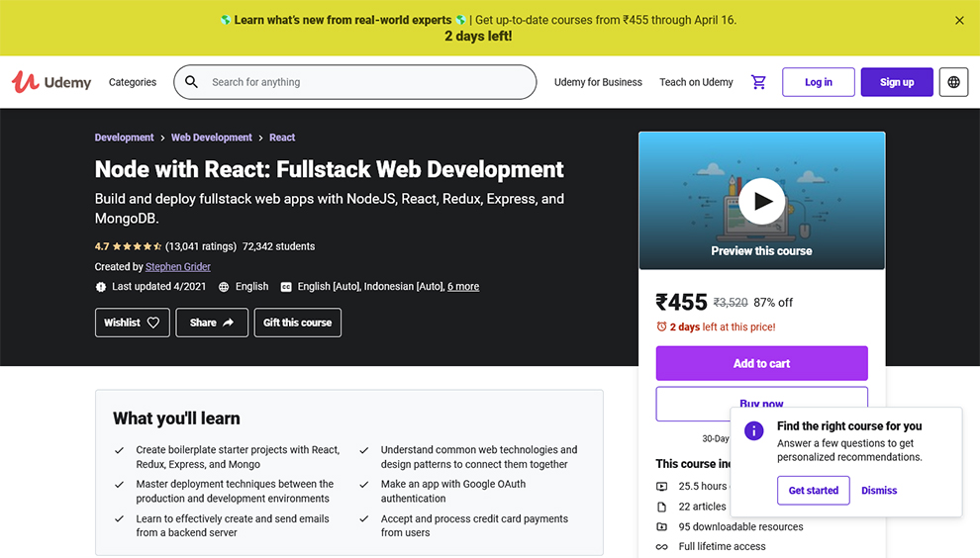Click the What you'll learn heading
This screenshot has width=980, height=558.
176,418
